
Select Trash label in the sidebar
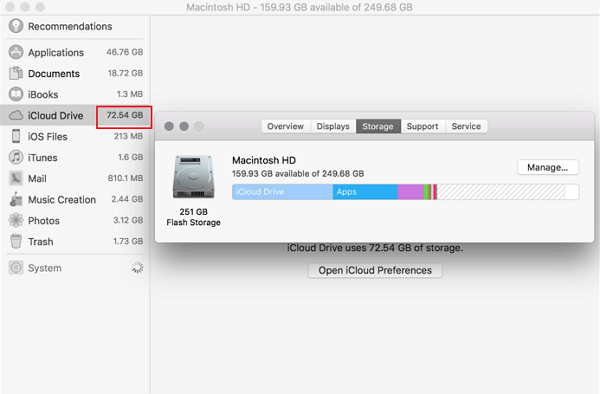41,242
